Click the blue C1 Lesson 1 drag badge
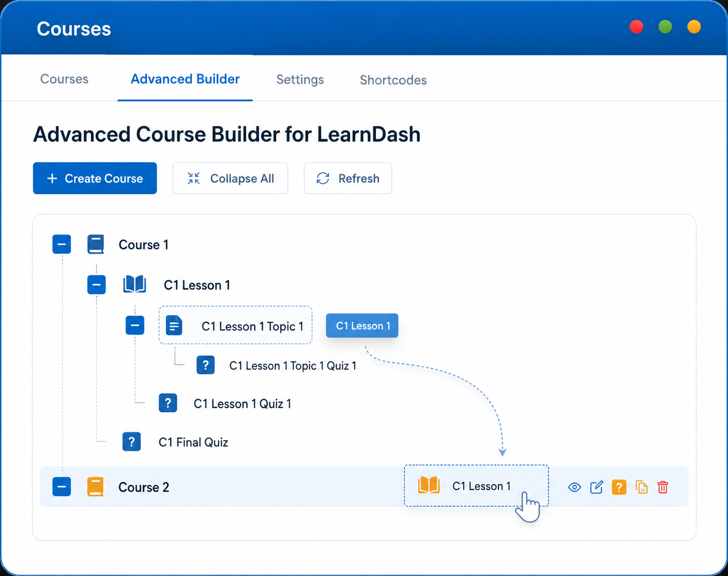Image resolution: width=728 pixels, height=576 pixels. click(x=362, y=325)
